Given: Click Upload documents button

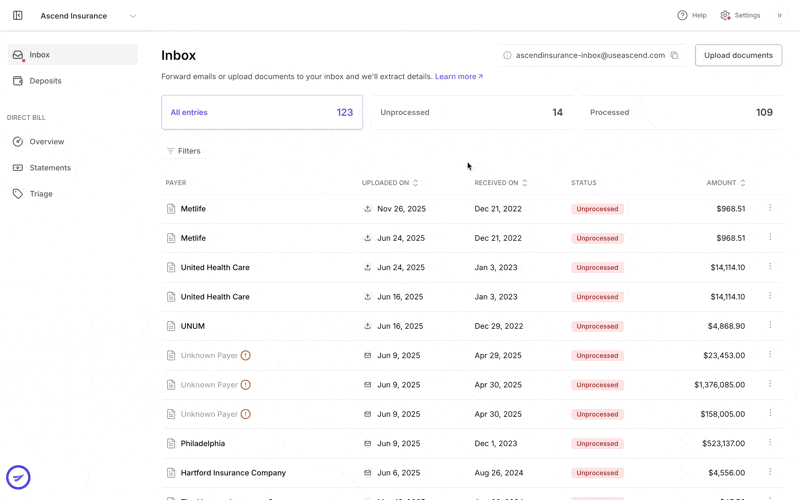Looking at the screenshot, I should (x=738, y=55).
